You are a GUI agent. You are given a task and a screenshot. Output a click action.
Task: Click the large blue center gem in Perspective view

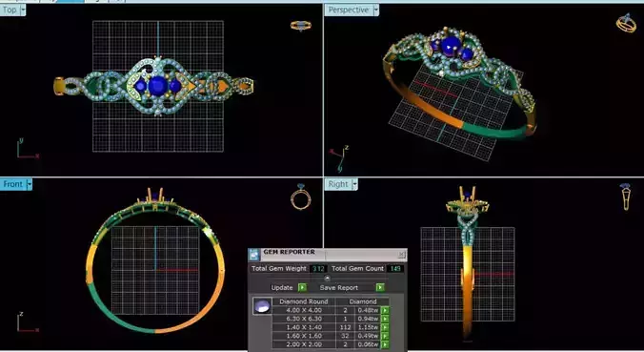[x=451, y=45]
